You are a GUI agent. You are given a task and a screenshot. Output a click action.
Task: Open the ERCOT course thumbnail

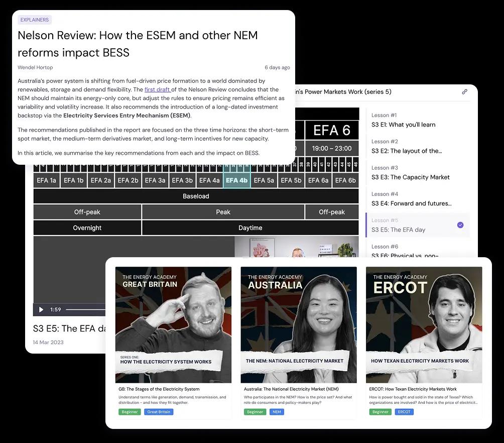[x=424, y=324]
